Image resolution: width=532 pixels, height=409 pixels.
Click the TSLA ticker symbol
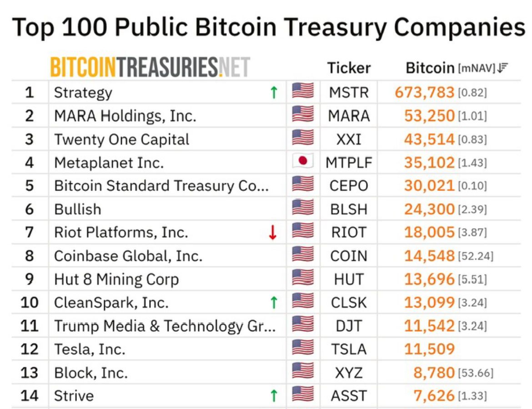click(349, 349)
